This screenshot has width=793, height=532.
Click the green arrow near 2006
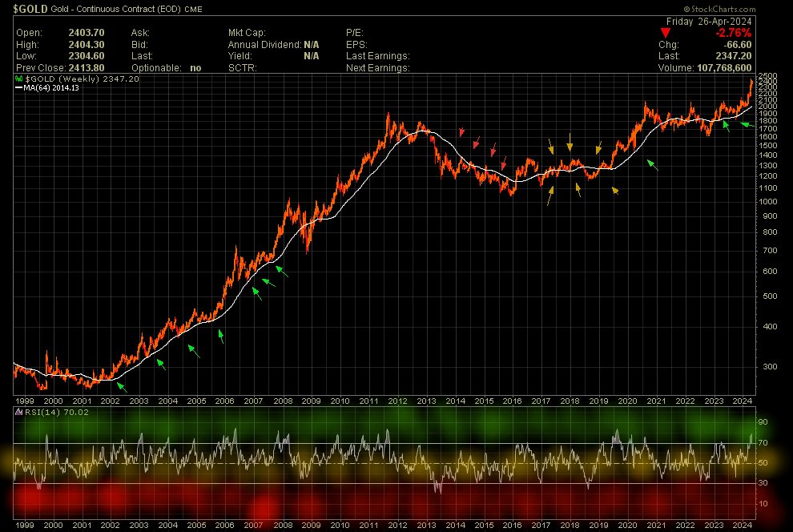[x=220, y=337]
